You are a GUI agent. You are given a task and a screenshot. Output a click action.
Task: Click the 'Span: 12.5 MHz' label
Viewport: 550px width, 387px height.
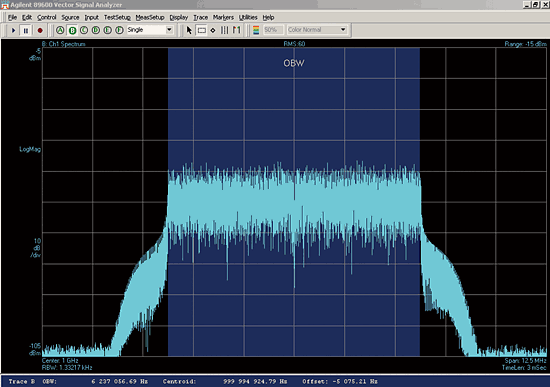(525, 361)
